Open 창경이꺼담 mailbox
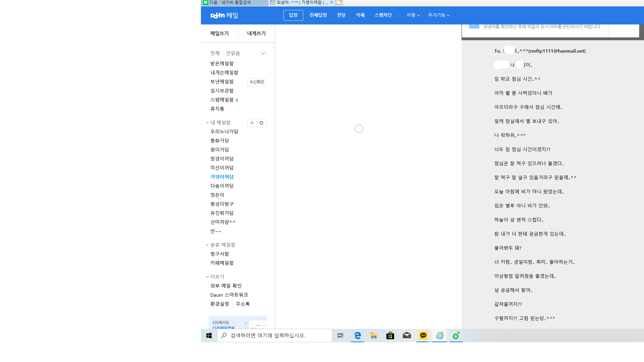Screen dimensions: 644x362 point(222,159)
